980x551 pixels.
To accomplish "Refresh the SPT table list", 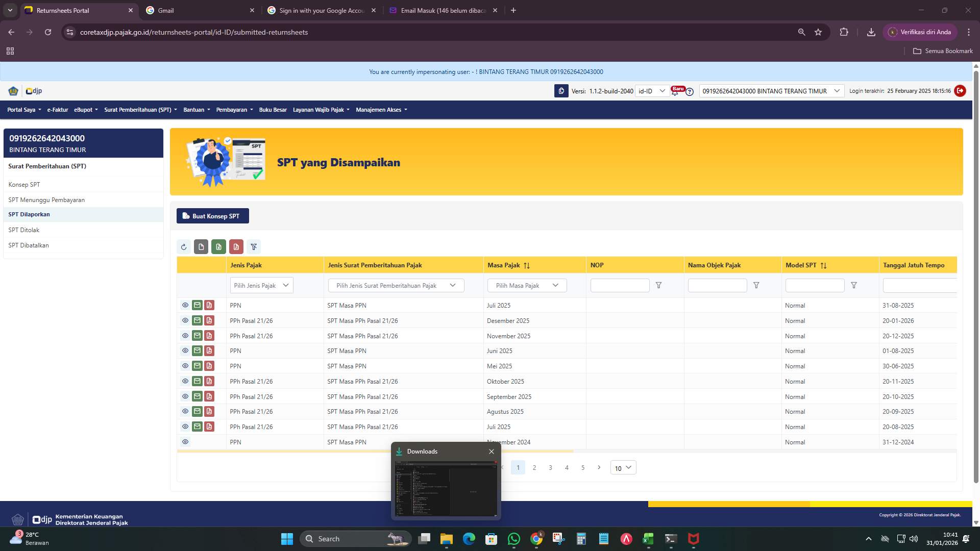I will [x=184, y=247].
